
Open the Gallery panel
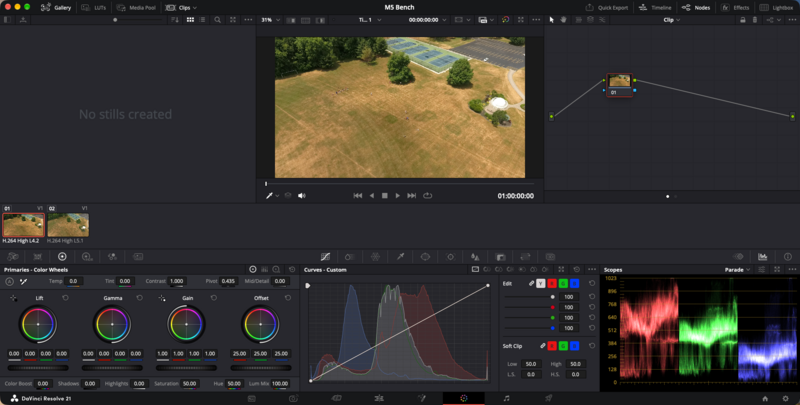tap(56, 8)
